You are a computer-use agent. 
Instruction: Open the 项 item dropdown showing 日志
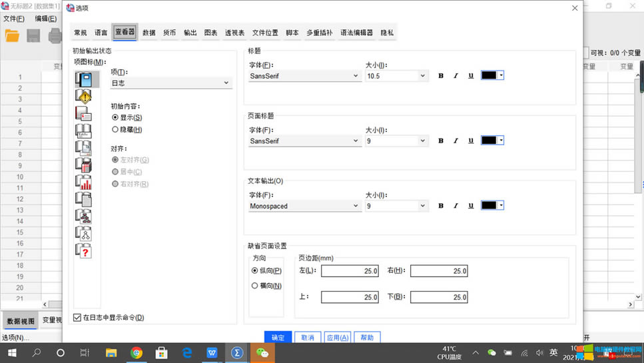click(x=171, y=83)
